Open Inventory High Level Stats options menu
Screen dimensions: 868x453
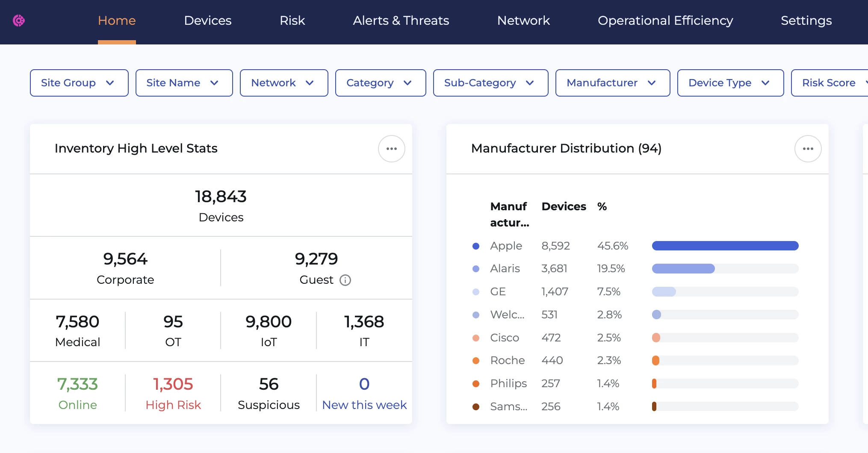pyautogui.click(x=391, y=149)
